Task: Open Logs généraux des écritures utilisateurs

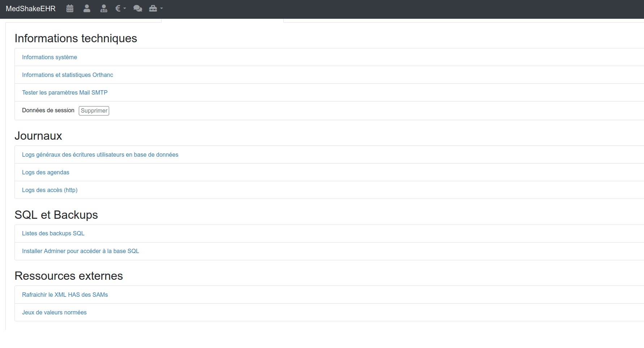Action: point(100,155)
